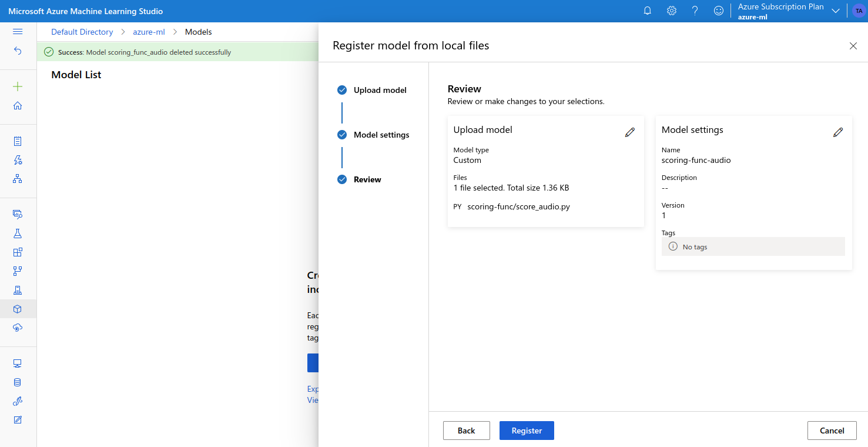Go to the Model settings step
This screenshot has width=868, height=447.
click(381, 135)
